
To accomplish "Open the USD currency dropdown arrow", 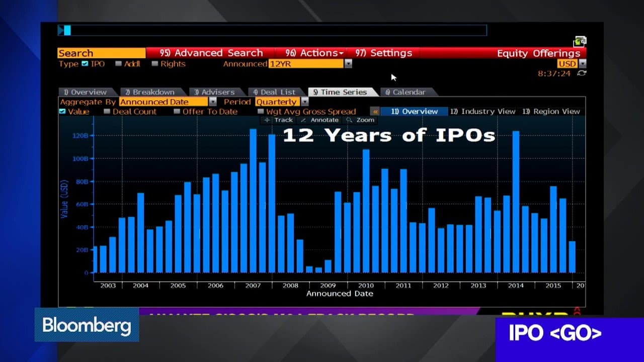I will 583,64.
